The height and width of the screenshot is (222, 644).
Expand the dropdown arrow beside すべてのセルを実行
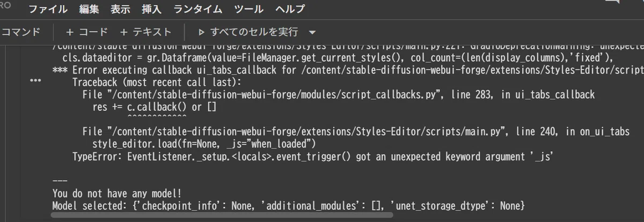pos(313,33)
